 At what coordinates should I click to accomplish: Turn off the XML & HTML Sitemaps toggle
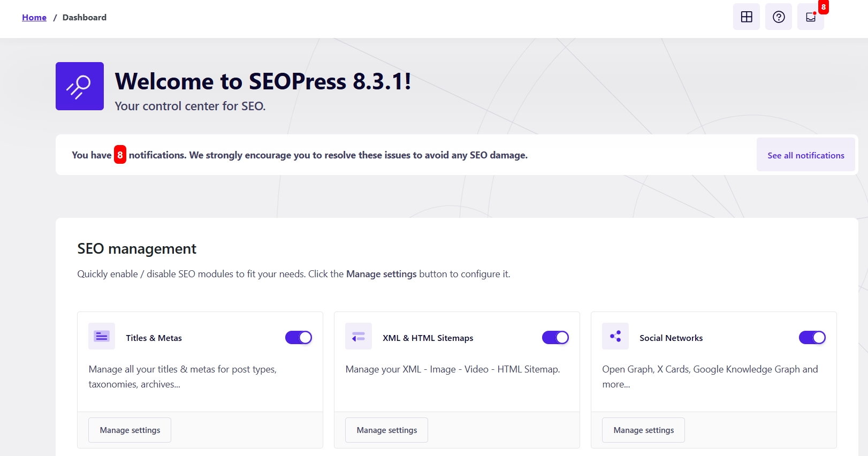tap(555, 338)
